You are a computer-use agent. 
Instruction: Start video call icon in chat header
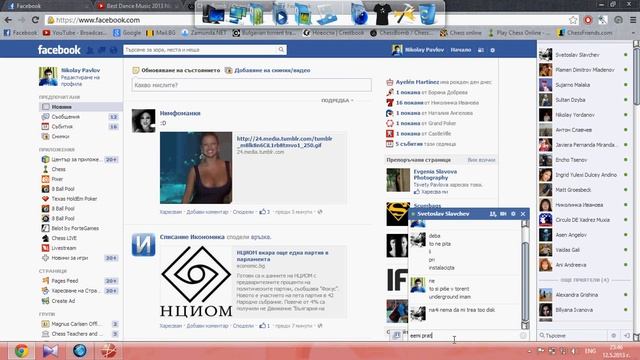click(503, 213)
